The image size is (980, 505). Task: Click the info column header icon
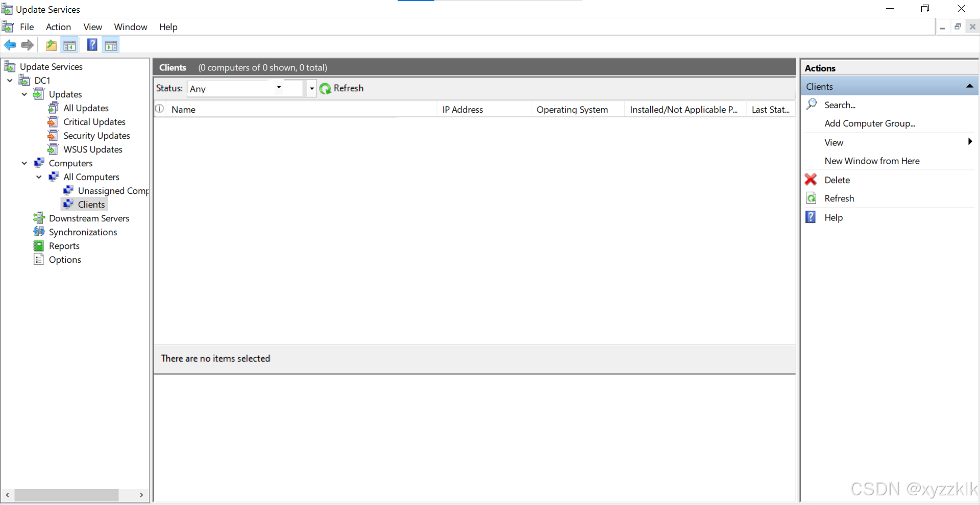pos(160,109)
